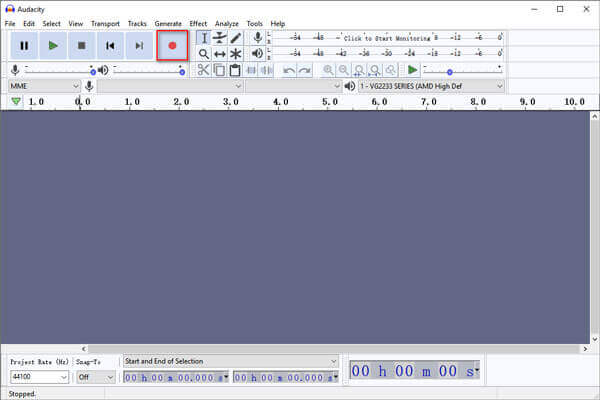Click the playback speed slider
Image resolution: width=600 pixels, height=400 pixels.
[462, 71]
